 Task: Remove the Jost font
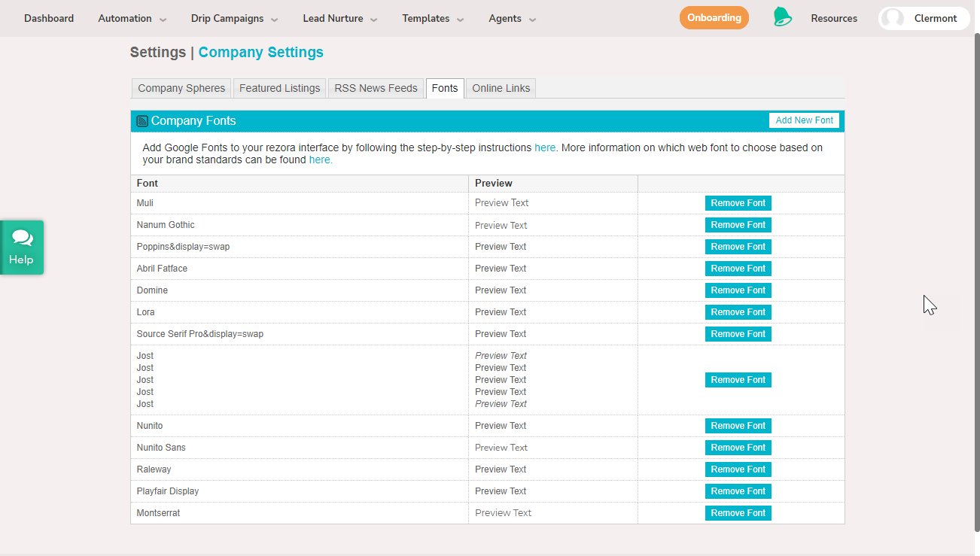click(x=738, y=380)
